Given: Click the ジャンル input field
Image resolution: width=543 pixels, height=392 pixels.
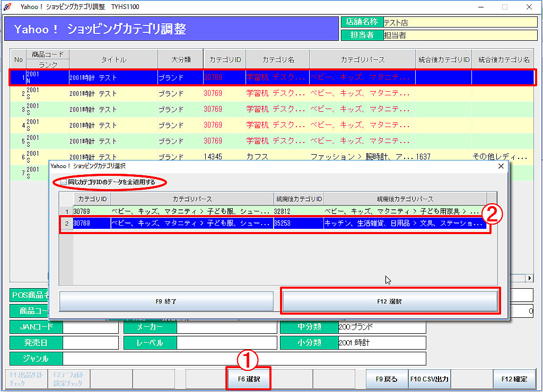Looking at the screenshot, I should click(x=244, y=359).
